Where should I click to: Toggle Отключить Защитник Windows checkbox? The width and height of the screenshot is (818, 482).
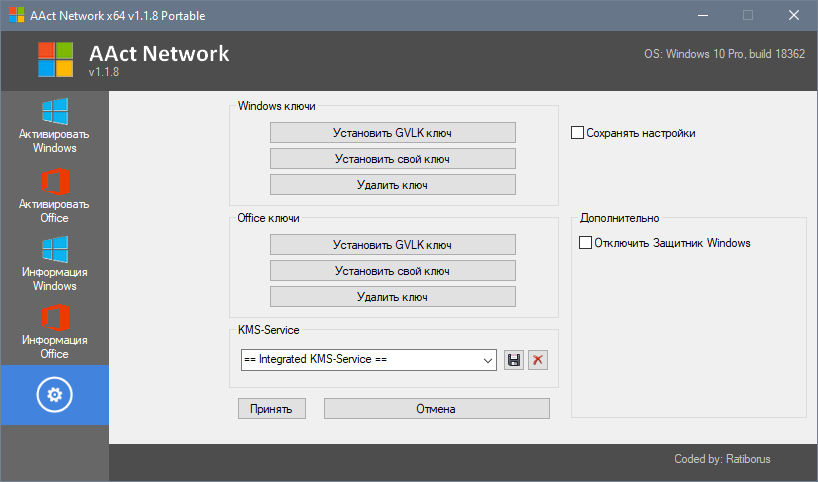(586, 243)
